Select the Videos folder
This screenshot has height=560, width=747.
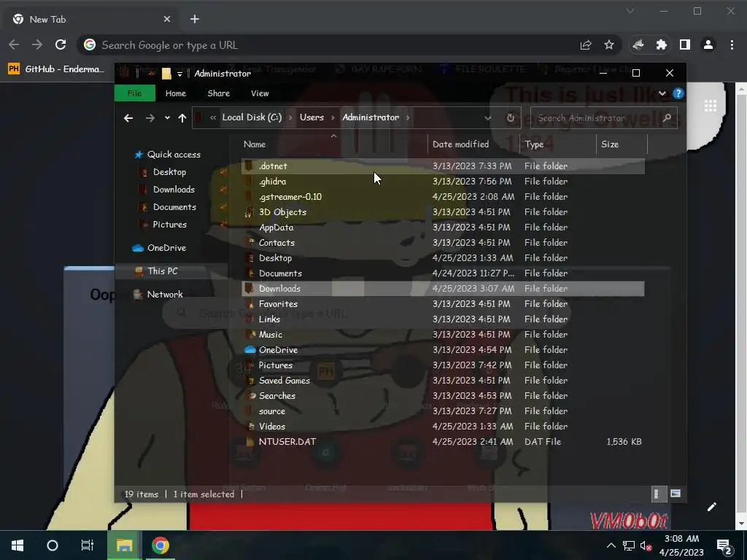443,426
